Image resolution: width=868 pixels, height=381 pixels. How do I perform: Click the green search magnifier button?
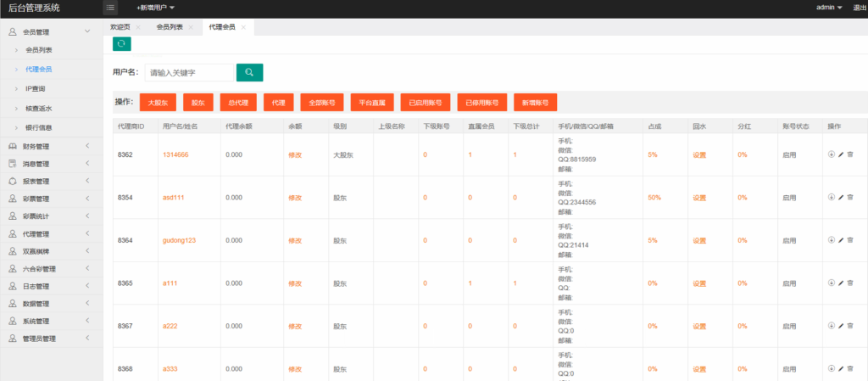click(249, 73)
